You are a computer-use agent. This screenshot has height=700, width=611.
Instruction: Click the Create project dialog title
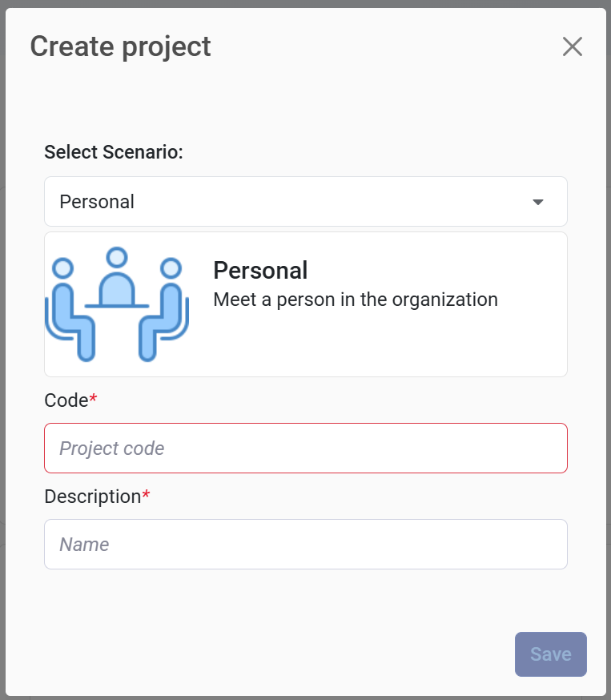pyautogui.click(x=120, y=46)
